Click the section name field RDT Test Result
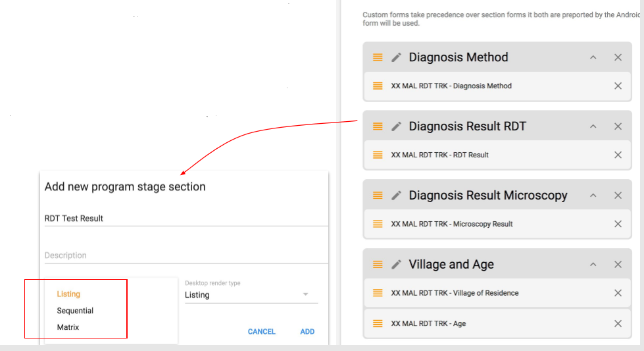The image size is (644, 351). click(186, 218)
